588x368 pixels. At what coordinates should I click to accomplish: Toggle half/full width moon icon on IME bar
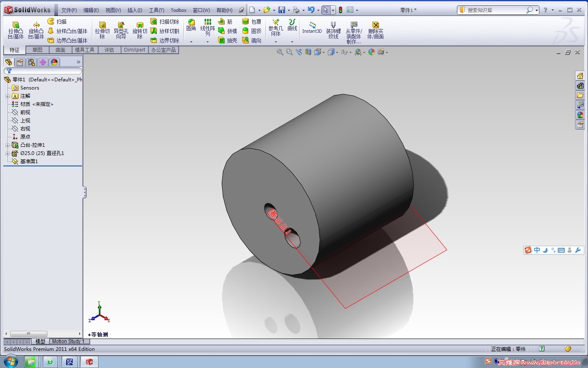[545, 250]
